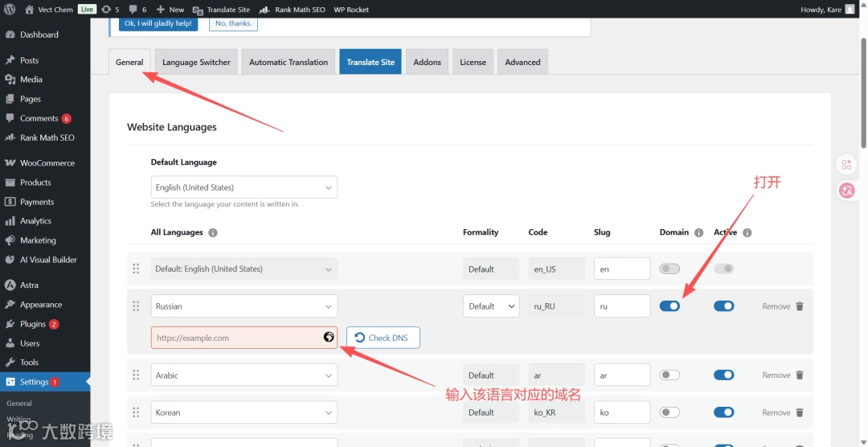Remove the Korean language
This screenshot has width=868, height=447.
point(783,412)
